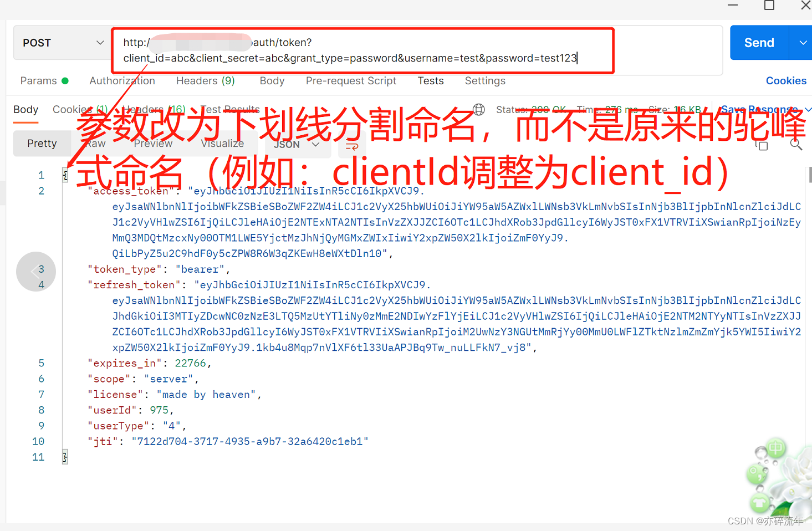The width and height of the screenshot is (812, 531).
Task: Select the request Body tab
Action: tap(272, 81)
